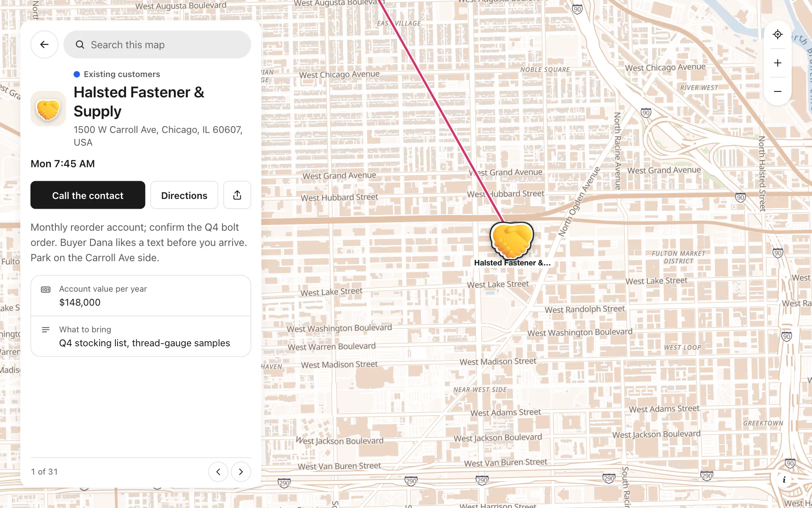This screenshot has width=812, height=508.
Task: Click the blue Existing customers dot
Action: point(77,74)
